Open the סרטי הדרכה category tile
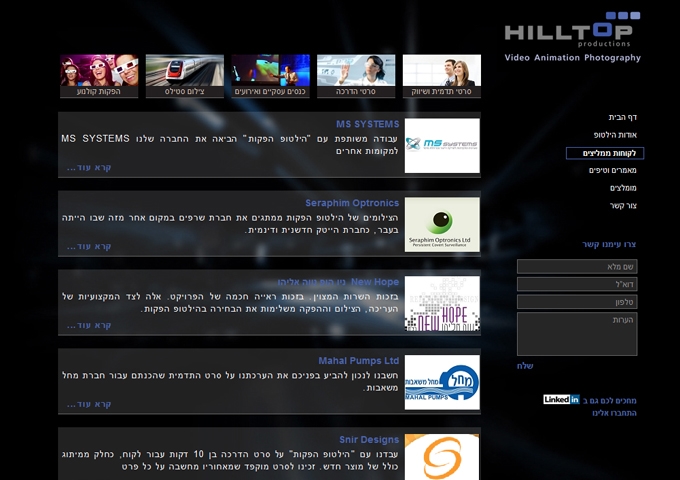The width and height of the screenshot is (680, 480). tap(356, 76)
